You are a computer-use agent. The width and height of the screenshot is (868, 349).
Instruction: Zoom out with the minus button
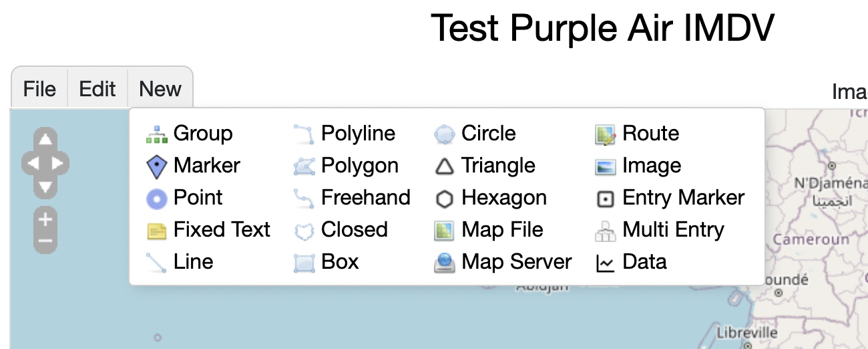(x=45, y=241)
